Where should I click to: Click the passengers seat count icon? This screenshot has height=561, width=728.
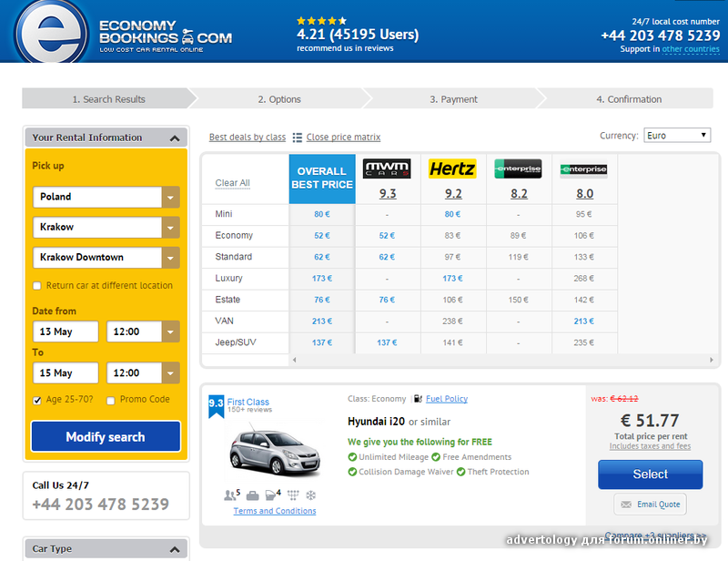click(x=229, y=495)
